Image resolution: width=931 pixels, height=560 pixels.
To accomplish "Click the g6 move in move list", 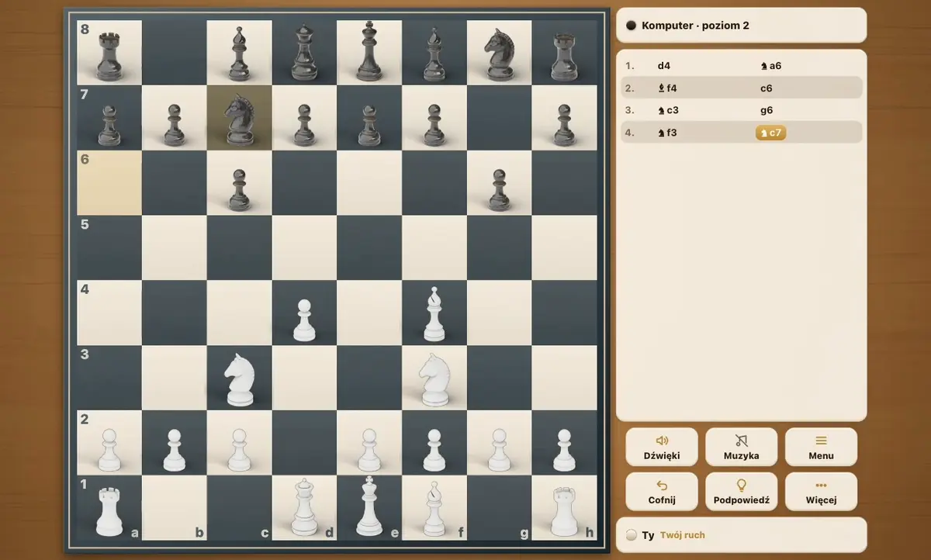I will pos(767,110).
